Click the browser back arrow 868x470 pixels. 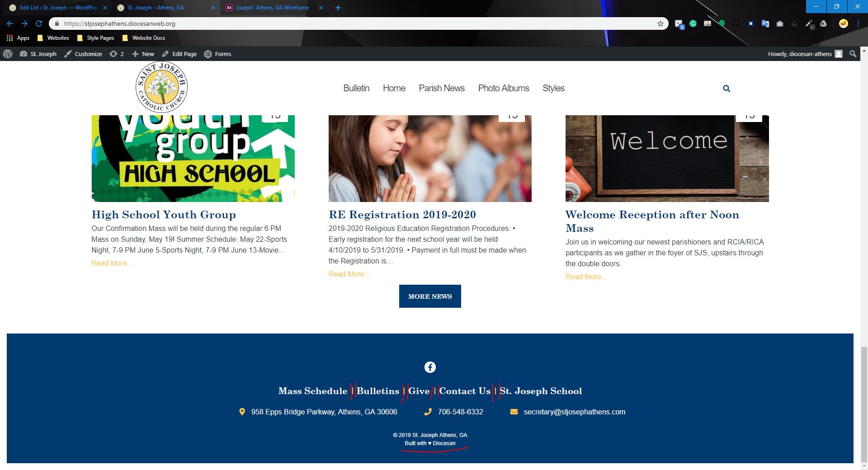coord(10,23)
